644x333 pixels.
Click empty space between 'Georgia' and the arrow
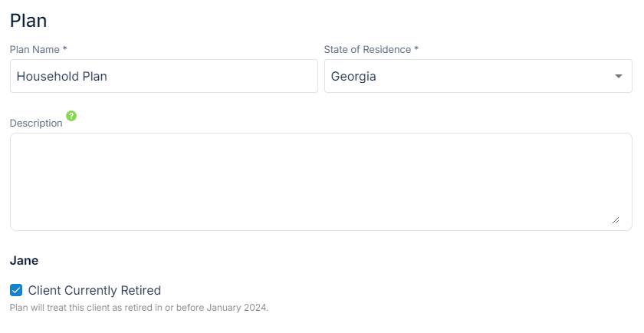coord(498,77)
